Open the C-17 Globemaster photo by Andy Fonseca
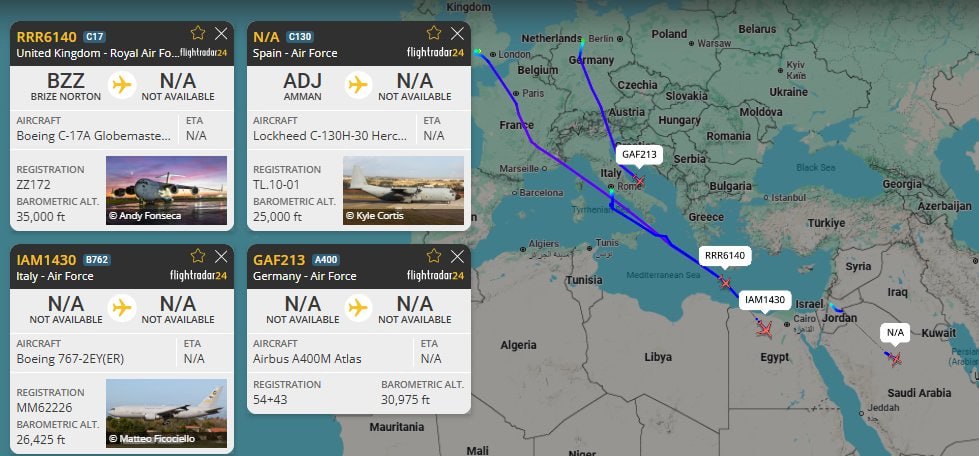The image size is (979, 456). pyautogui.click(x=166, y=190)
